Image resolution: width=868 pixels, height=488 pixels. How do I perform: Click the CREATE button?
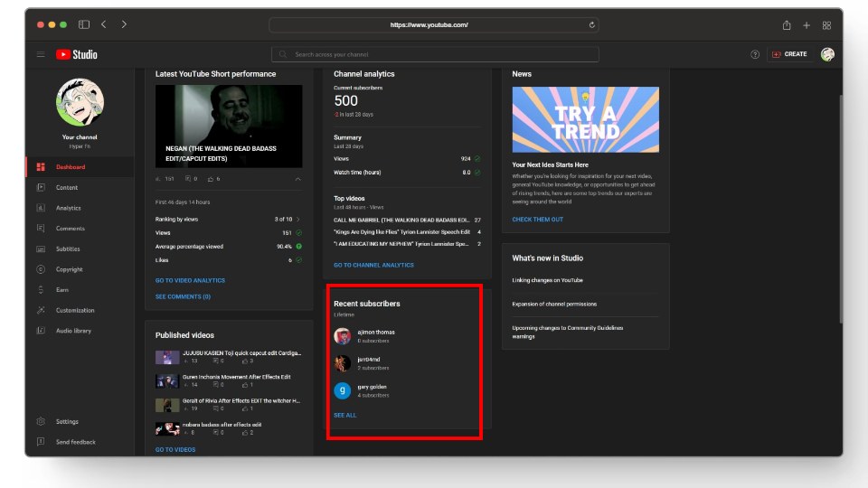788,54
